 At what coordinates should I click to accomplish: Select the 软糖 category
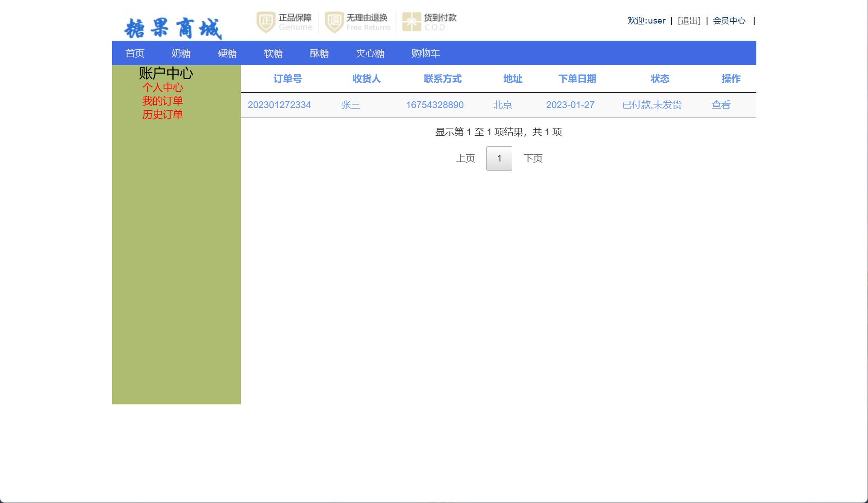point(273,53)
